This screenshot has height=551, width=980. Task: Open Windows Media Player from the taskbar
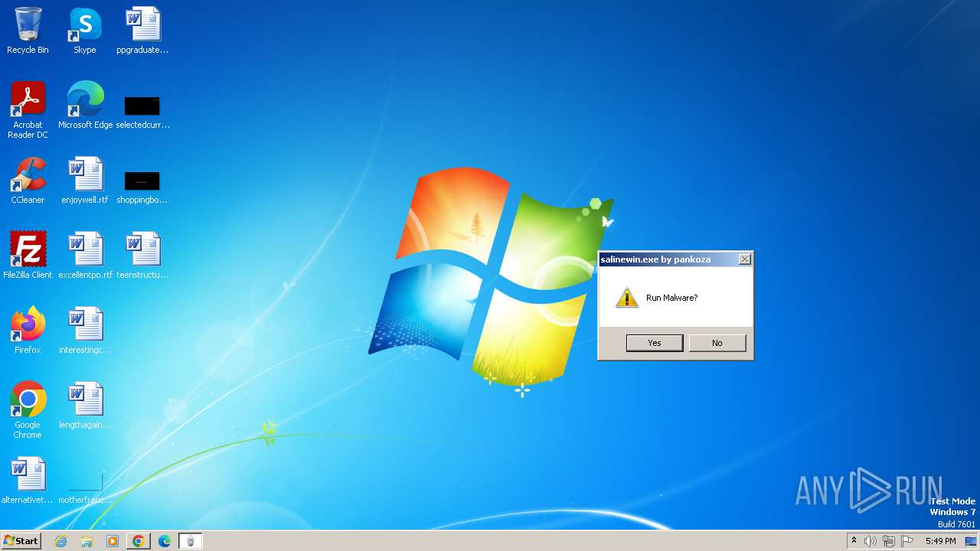113,541
